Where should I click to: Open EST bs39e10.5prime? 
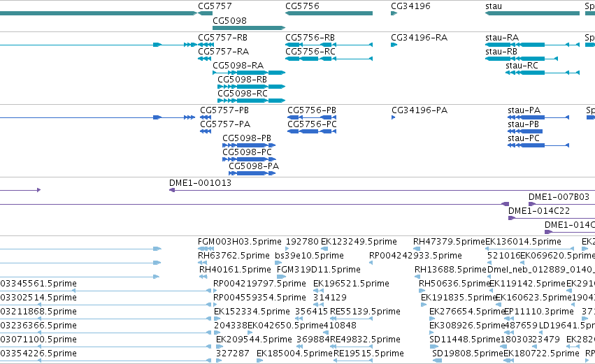coord(309,256)
